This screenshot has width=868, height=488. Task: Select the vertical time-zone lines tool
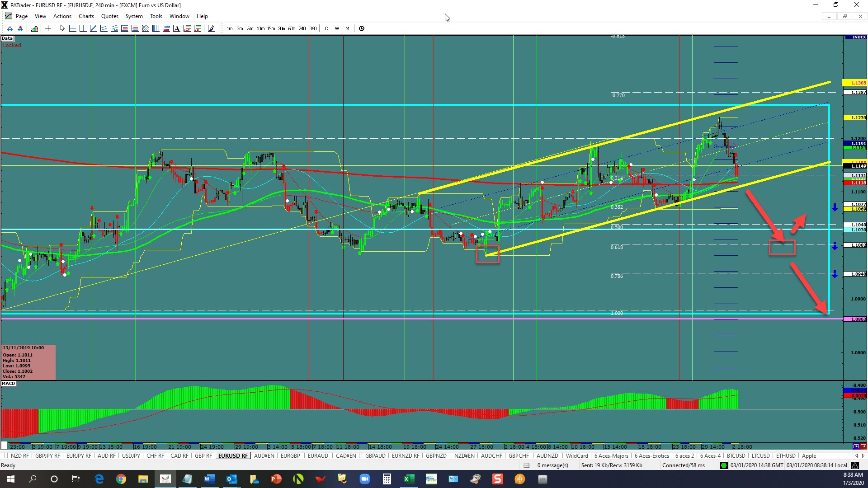pos(156,28)
